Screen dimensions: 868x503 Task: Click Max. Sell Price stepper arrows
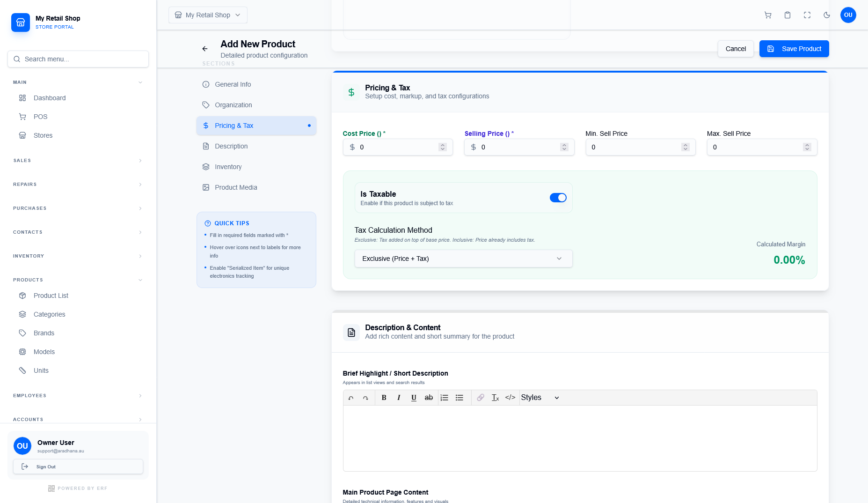click(x=807, y=147)
